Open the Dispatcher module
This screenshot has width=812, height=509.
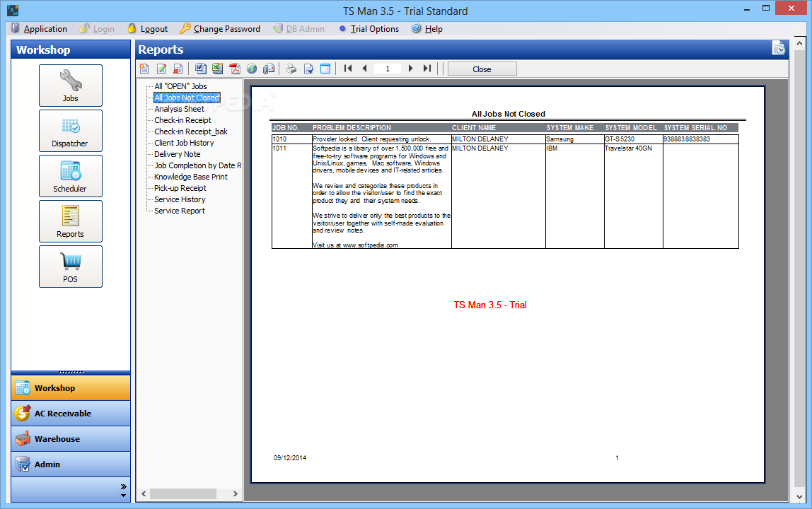tap(71, 131)
